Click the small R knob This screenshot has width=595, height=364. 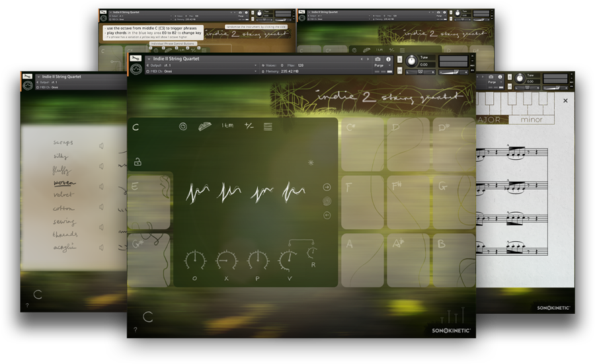click(313, 252)
